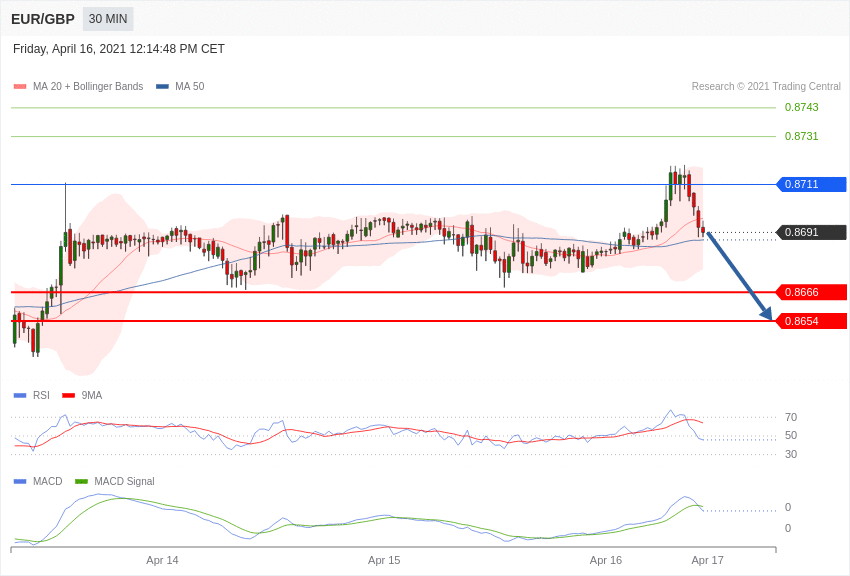Click the Apr 14 date axis label

coord(162,560)
